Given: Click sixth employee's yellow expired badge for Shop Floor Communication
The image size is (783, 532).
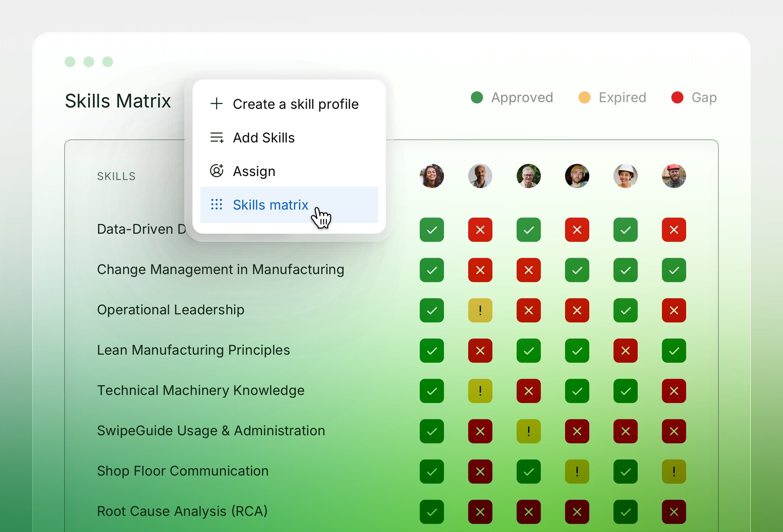Looking at the screenshot, I should pyautogui.click(x=674, y=472).
